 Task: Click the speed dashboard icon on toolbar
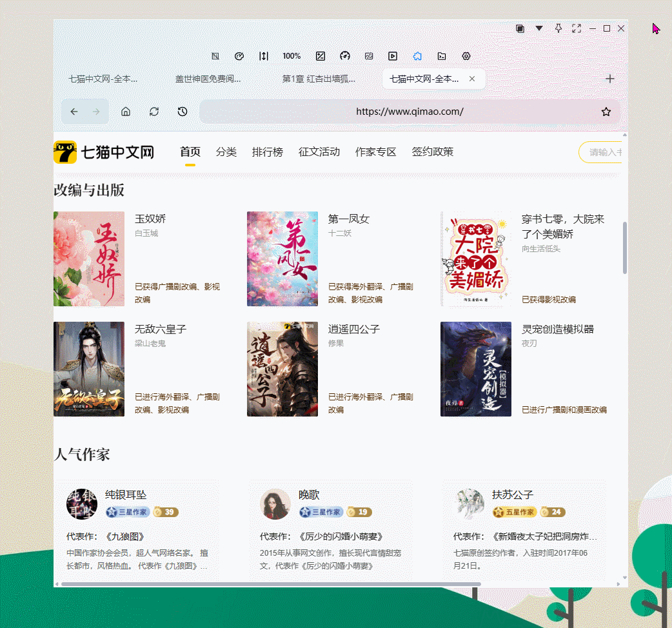coord(345,56)
